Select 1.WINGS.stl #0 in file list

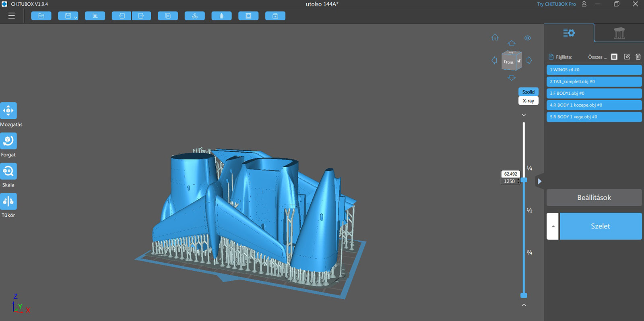coord(594,70)
